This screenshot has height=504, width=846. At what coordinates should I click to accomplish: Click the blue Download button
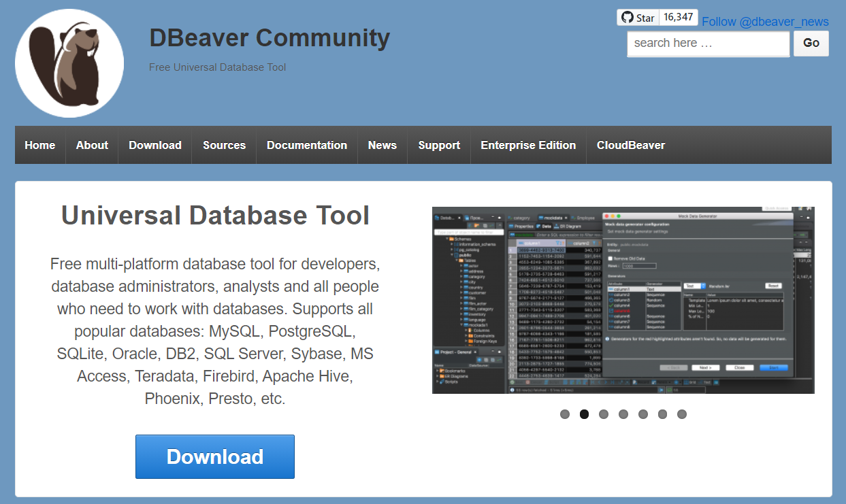point(214,456)
